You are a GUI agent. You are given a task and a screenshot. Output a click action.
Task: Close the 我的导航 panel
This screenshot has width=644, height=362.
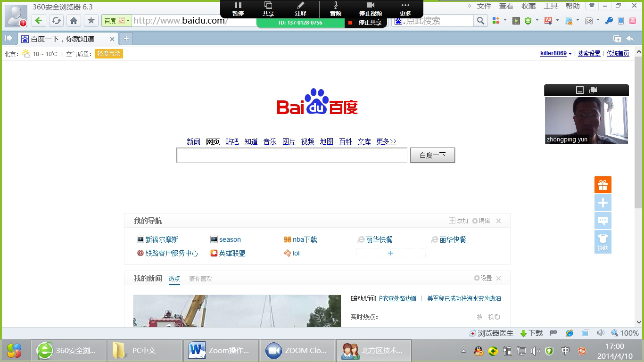pos(499,221)
